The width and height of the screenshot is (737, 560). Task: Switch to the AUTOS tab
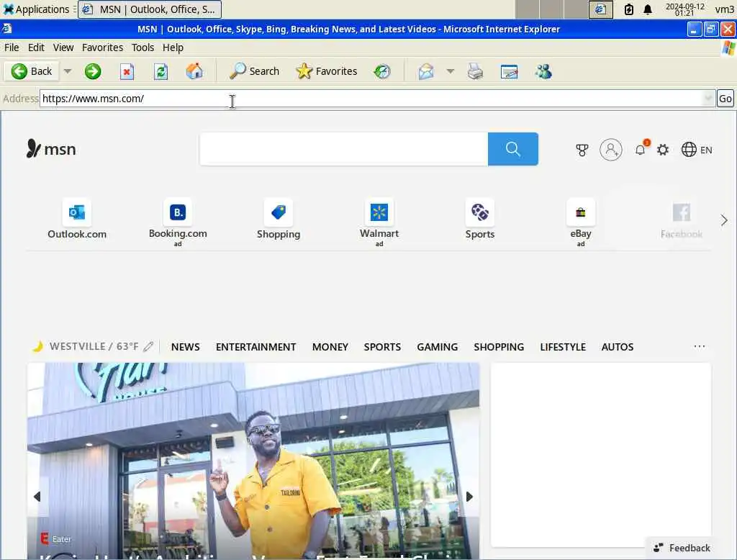617,347
